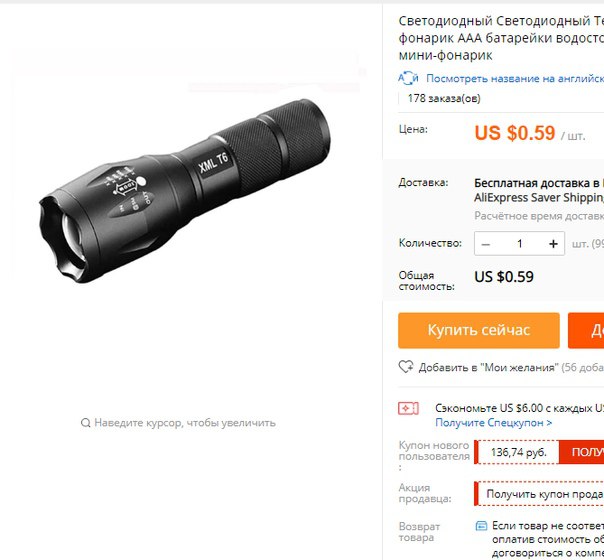This screenshot has height=560, width=604.
Task: Click the heart wishlist icon
Action: click(406, 367)
